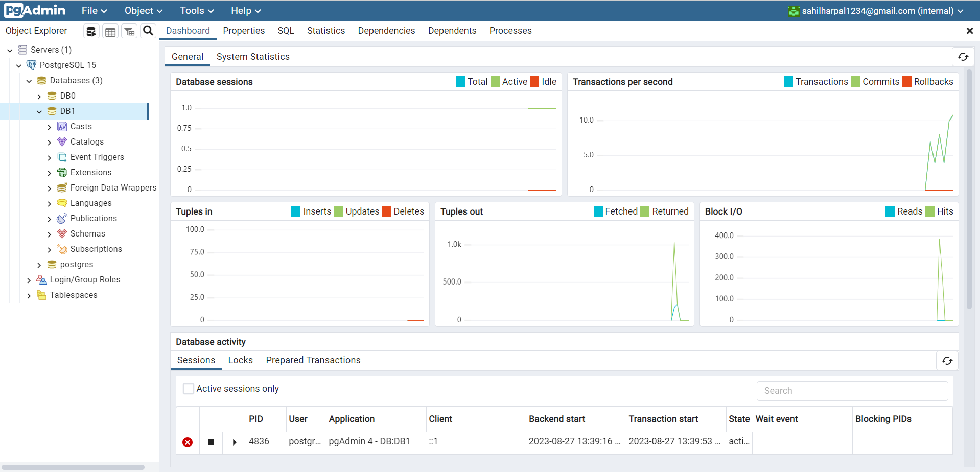Click inside the Search sessions field
Image resolution: width=980 pixels, height=472 pixels.
[851, 391]
